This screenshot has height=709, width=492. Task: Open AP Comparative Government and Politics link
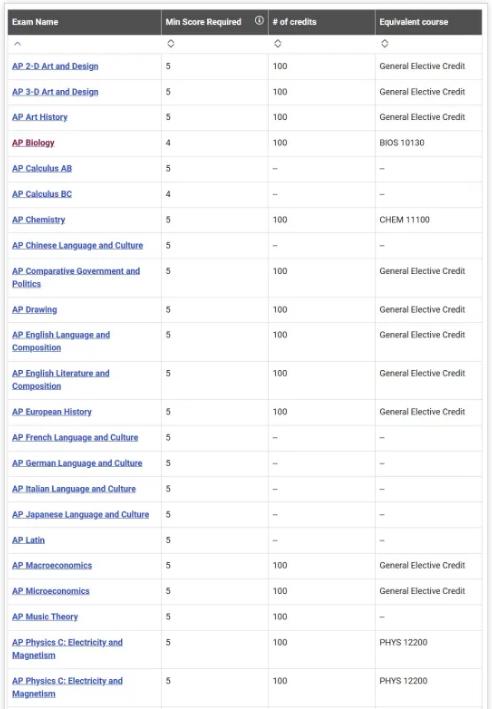click(76, 277)
